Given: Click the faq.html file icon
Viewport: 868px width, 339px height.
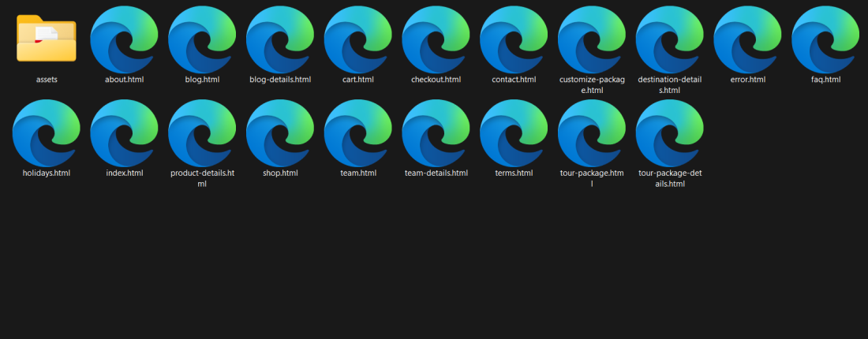Looking at the screenshot, I should (x=825, y=40).
